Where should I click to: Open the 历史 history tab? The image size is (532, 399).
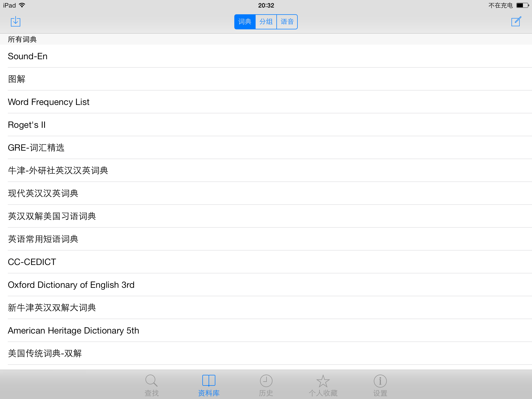[266, 385]
